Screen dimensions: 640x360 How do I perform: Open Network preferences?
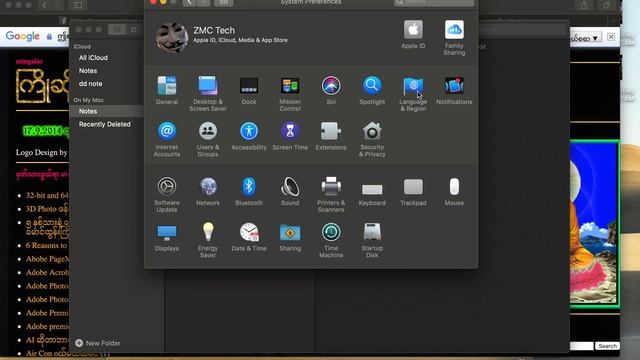(x=208, y=191)
